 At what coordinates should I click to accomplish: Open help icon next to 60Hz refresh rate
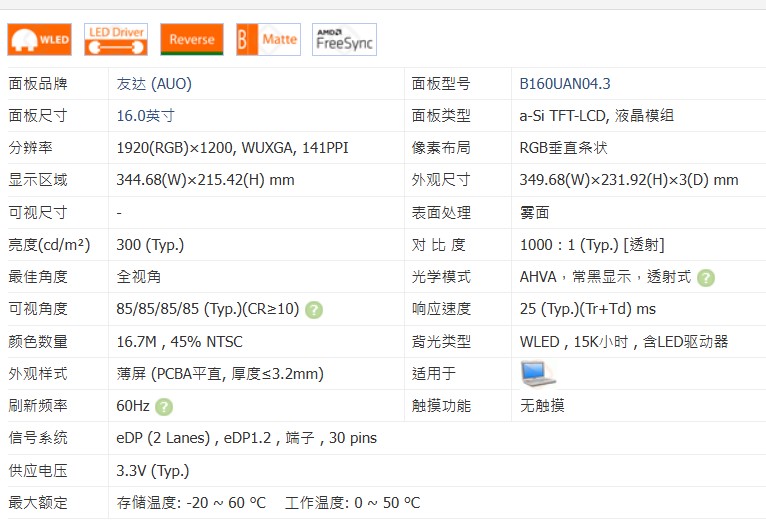tap(164, 407)
